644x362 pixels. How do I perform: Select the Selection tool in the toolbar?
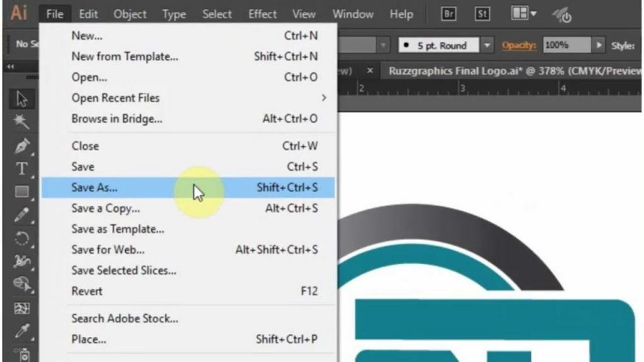(x=21, y=99)
